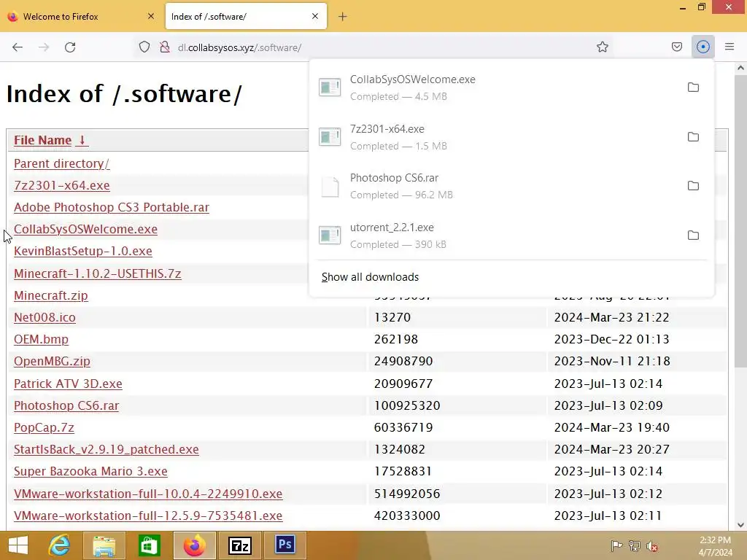Download Patrick ATV 3D.exe
This screenshot has width=747, height=560.
[68, 384]
